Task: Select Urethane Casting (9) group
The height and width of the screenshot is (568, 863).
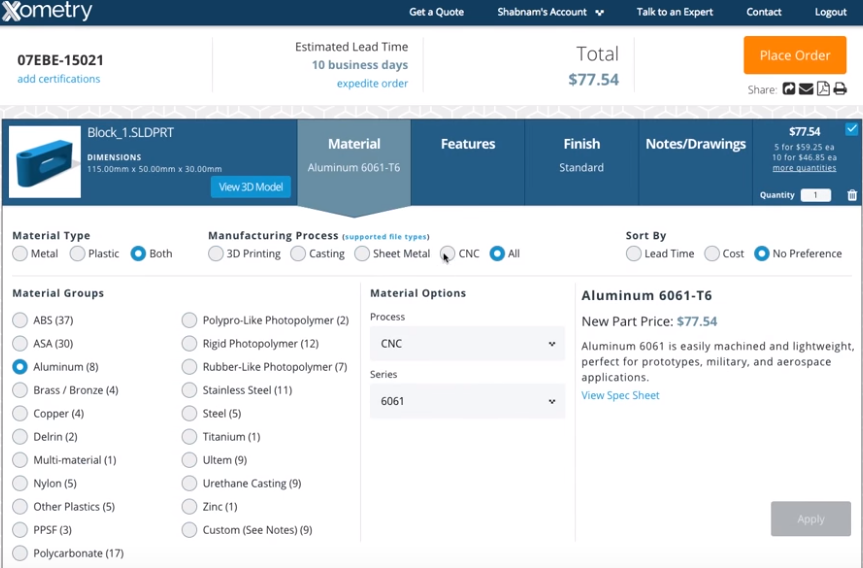Action: (189, 483)
